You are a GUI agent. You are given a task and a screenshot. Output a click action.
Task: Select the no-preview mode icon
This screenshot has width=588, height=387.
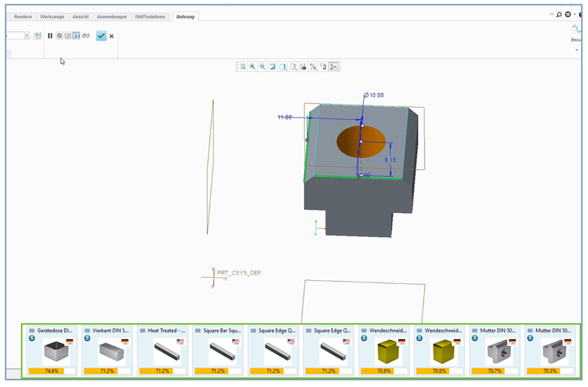pos(59,36)
